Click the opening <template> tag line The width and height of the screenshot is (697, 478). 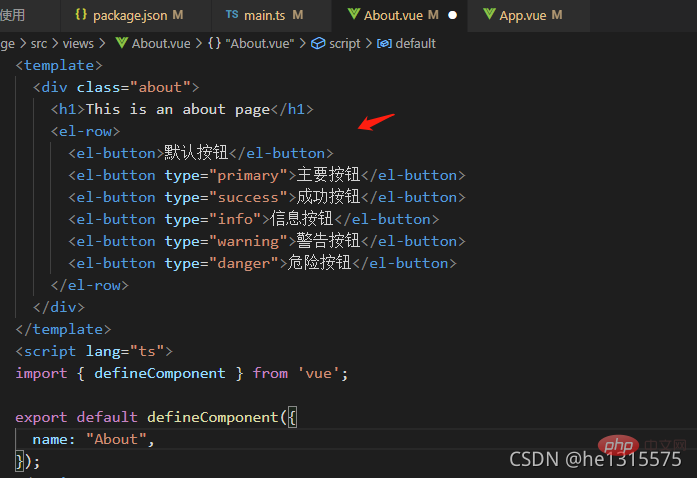59,65
